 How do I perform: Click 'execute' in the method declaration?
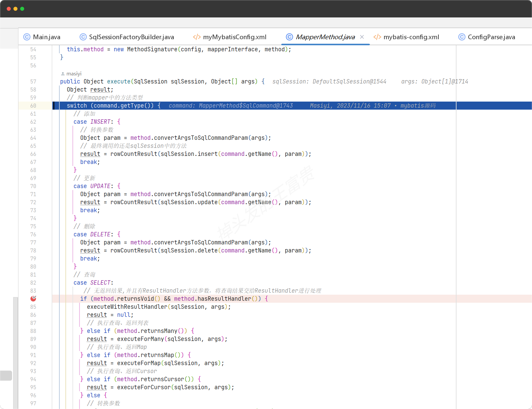tap(119, 81)
